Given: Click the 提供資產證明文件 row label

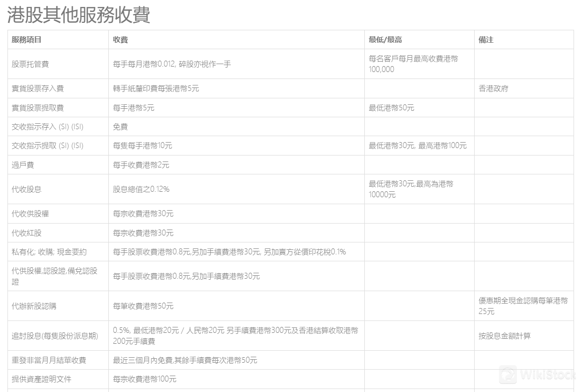Looking at the screenshot, I should pos(41,379).
